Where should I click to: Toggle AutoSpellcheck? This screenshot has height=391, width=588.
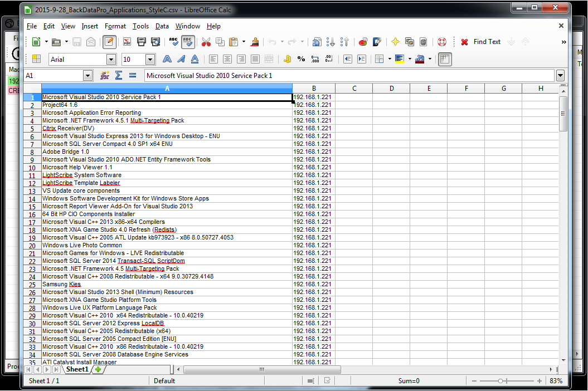click(x=187, y=42)
